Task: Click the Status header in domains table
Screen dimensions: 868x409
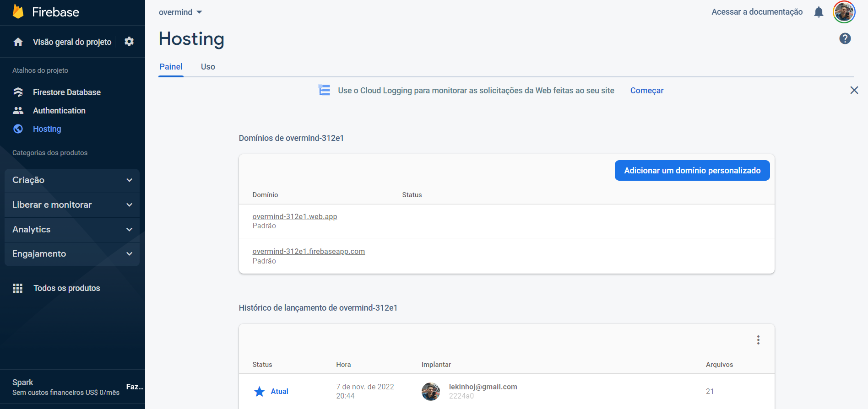Action: click(412, 195)
